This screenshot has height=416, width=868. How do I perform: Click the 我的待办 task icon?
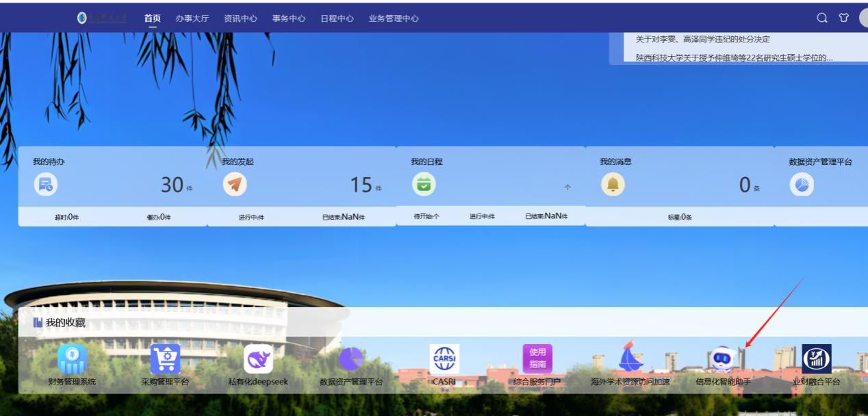tap(46, 185)
